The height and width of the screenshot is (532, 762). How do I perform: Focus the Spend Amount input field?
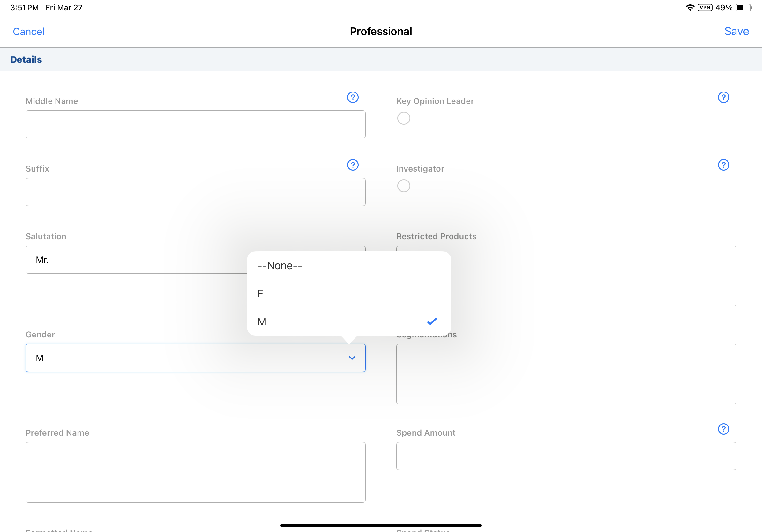(566, 456)
